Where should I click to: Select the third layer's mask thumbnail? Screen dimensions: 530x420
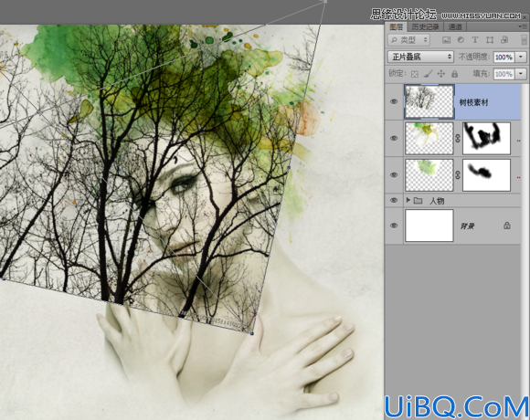[x=486, y=175]
